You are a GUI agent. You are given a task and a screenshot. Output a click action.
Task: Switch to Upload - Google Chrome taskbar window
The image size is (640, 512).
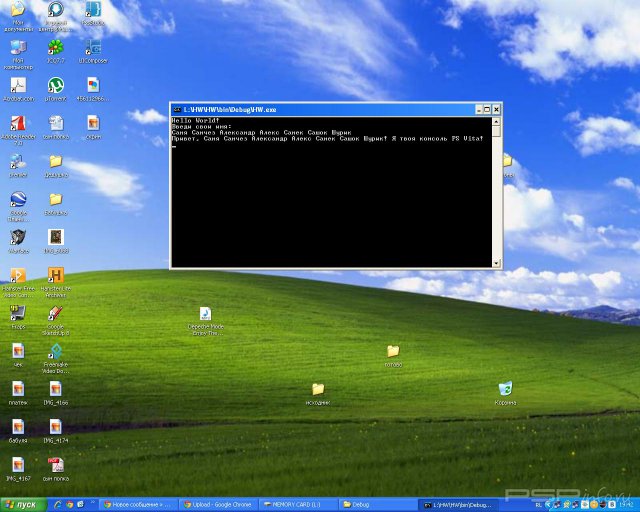(x=218, y=505)
